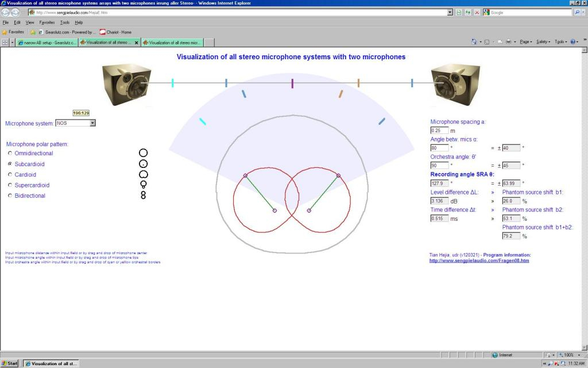Click the Microphone spacing input field
Image resolution: width=588 pixels, height=368 pixels.
pos(439,131)
